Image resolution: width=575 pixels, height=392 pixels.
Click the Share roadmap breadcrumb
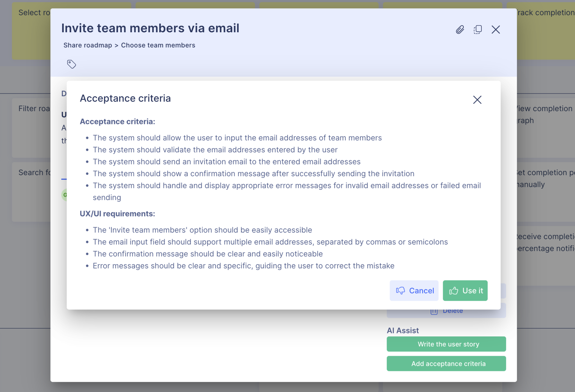click(88, 45)
